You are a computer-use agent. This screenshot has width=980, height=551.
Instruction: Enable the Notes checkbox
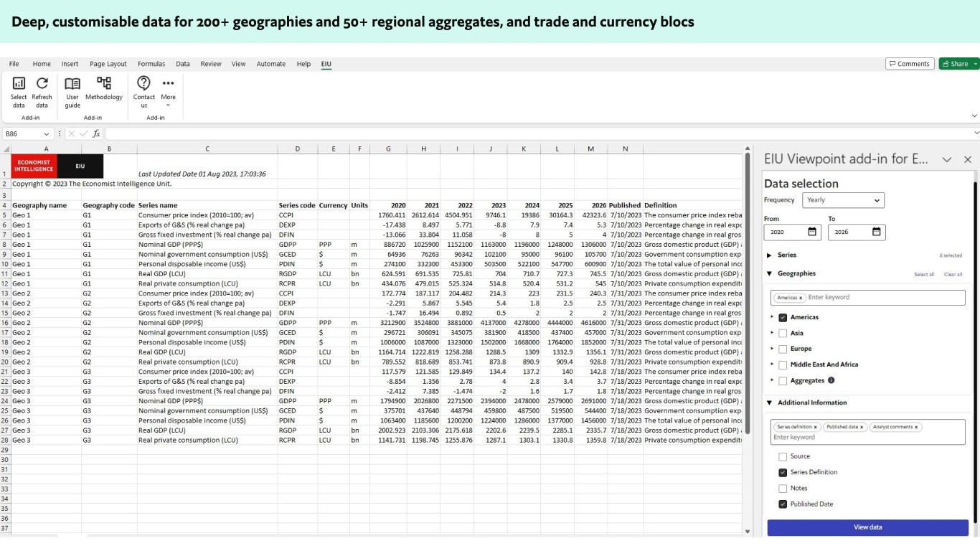(783, 488)
